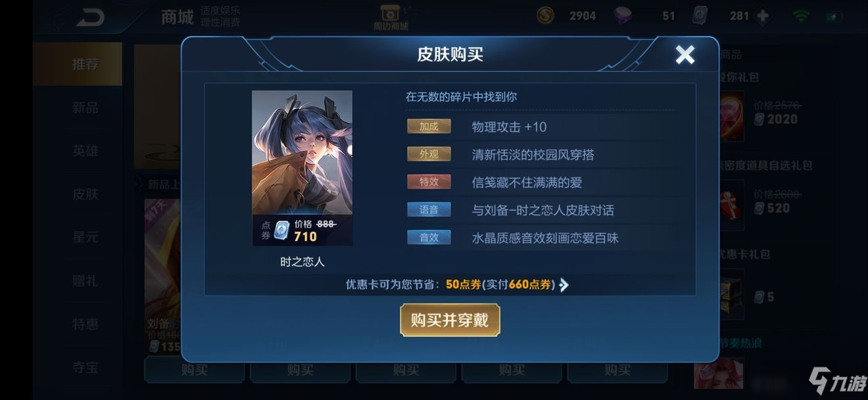Switch to the 新品 sidebar tab
Viewport: 868px width, 400px height.
click(85, 108)
